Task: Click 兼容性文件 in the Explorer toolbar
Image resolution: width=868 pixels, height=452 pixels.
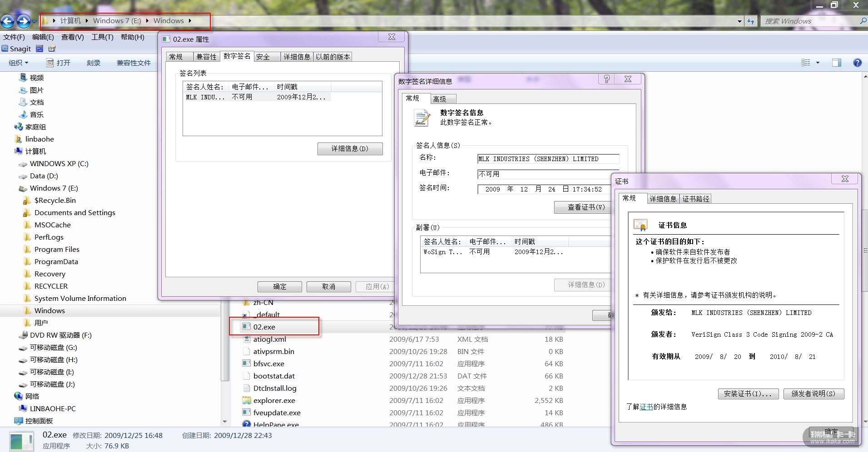Action: pos(134,63)
